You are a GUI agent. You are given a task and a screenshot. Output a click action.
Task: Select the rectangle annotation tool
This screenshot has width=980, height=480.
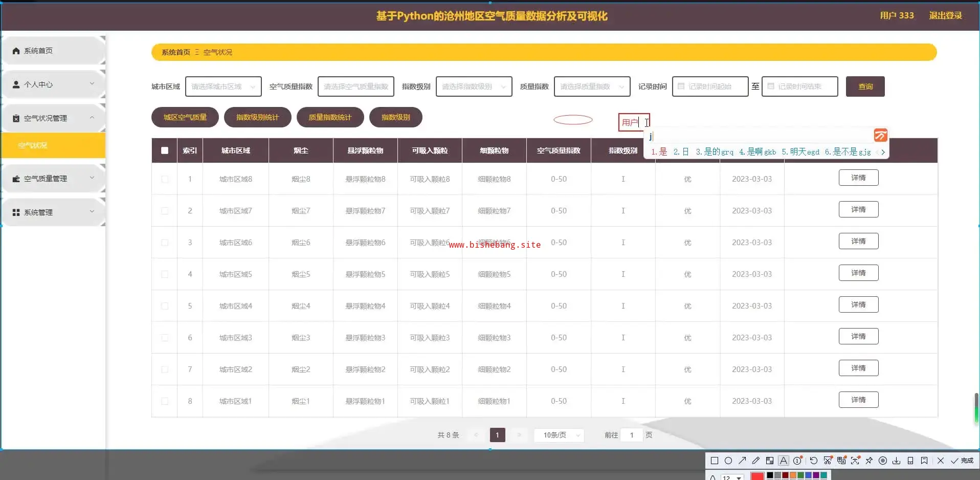tap(715, 461)
